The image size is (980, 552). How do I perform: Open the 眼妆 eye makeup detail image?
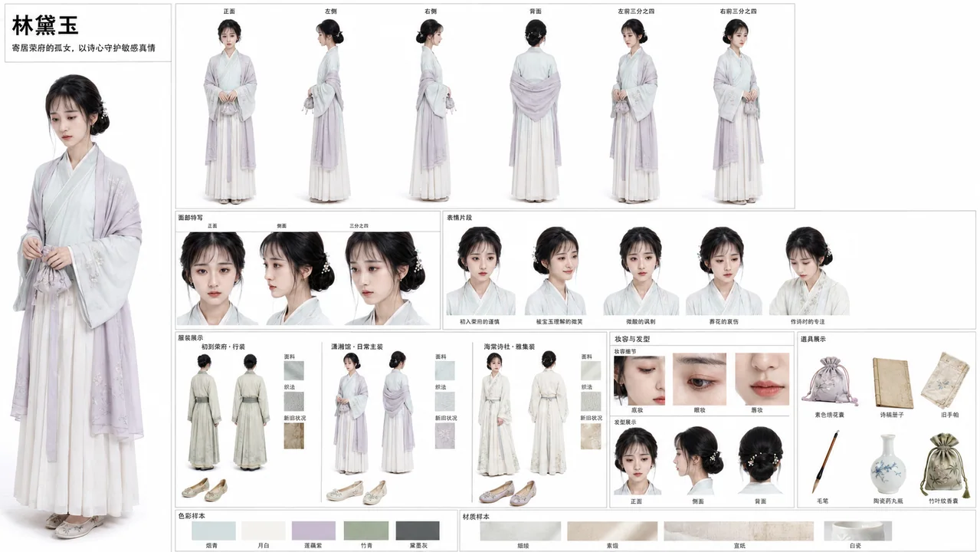pos(700,379)
